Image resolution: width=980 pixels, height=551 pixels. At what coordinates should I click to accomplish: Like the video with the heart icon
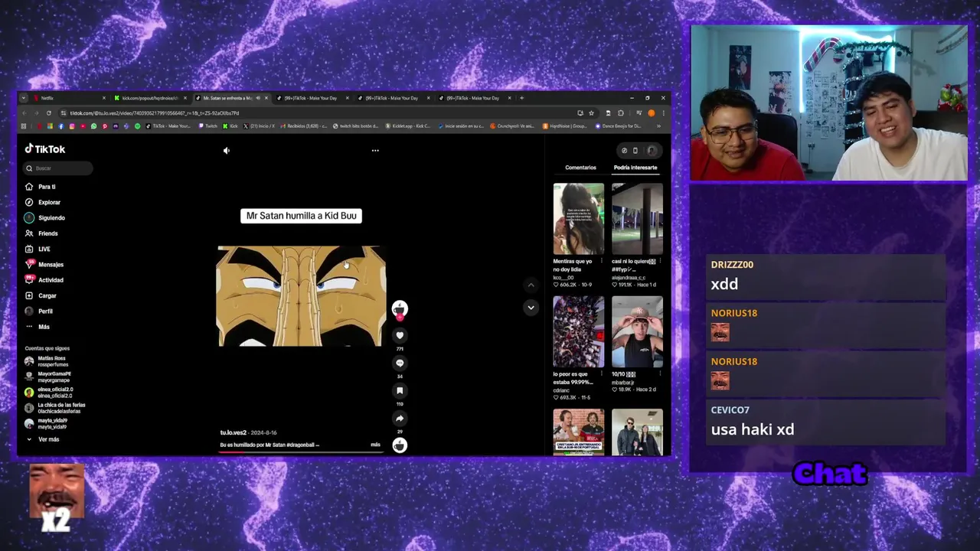(x=400, y=335)
